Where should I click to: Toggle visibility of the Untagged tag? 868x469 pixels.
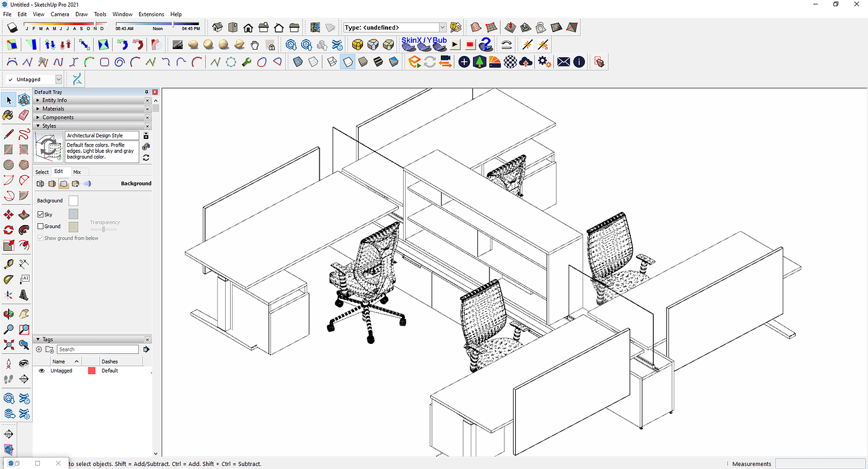(41, 370)
